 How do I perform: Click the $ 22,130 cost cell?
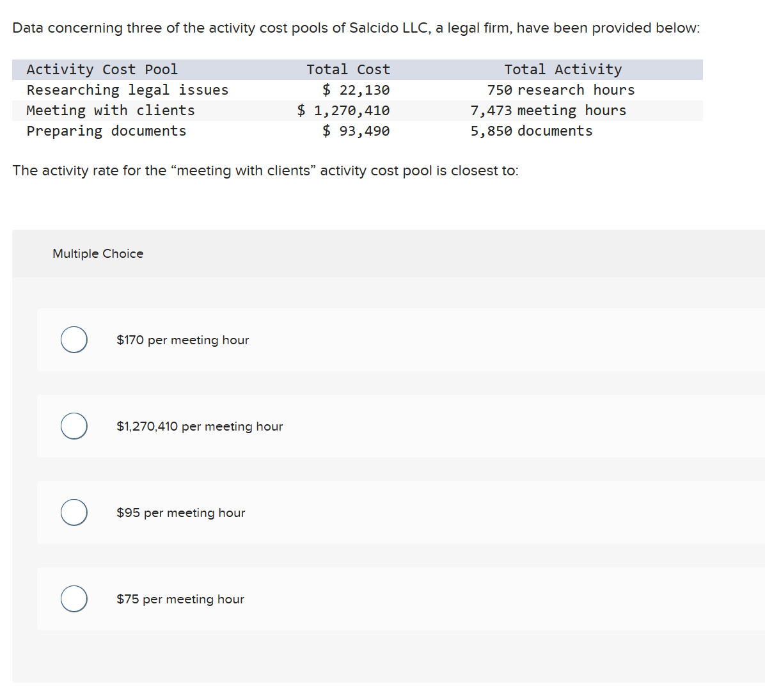click(356, 90)
